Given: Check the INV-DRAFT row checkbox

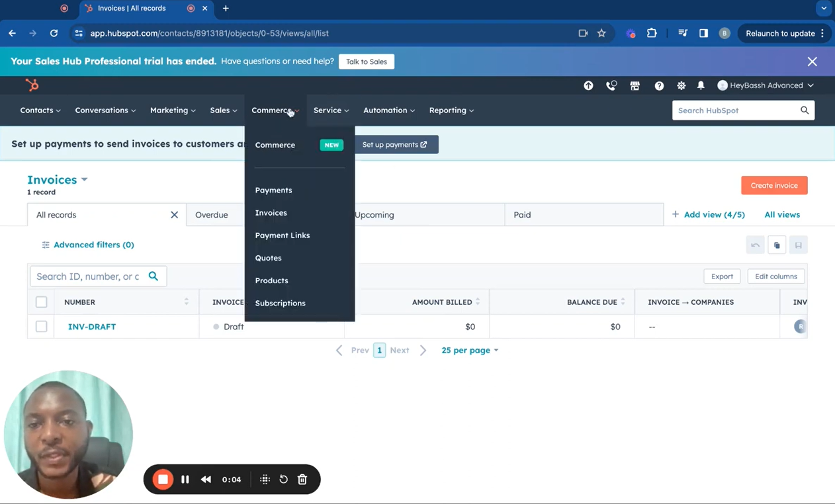Looking at the screenshot, I should 41,327.
